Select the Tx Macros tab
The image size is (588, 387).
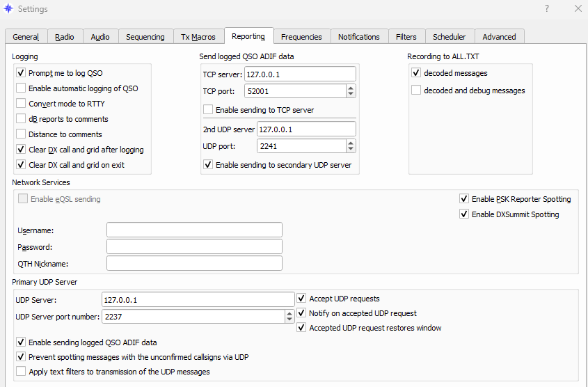198,37
